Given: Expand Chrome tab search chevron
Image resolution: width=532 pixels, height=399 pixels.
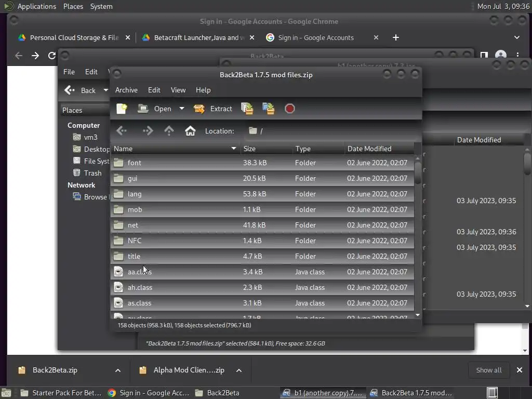Looking at the screenshot, I should click(517, 37).
